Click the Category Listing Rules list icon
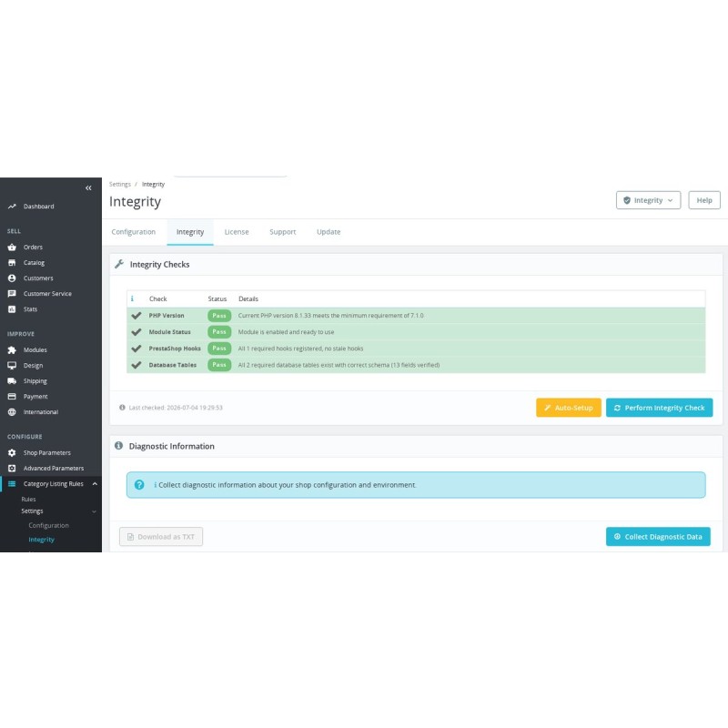Image resolution: width=728 pixels, height=728 pixels. pyautogui.click(x=12, y=484)
